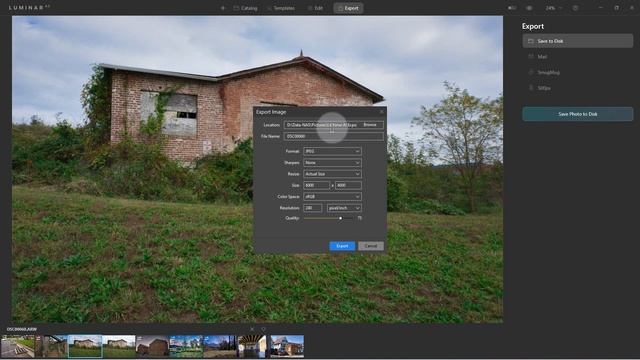Screen dimensions: 640x360
Task: Select the blue mountain landscape thumbnail
Action: point(186,347)
